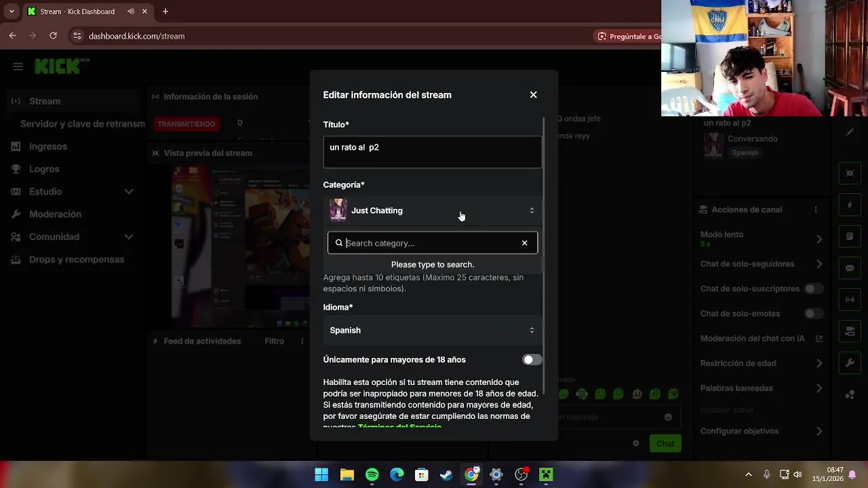Open Feed de actividades three-dot menu
Screen dimensions: 868x488
coord(302,341)
